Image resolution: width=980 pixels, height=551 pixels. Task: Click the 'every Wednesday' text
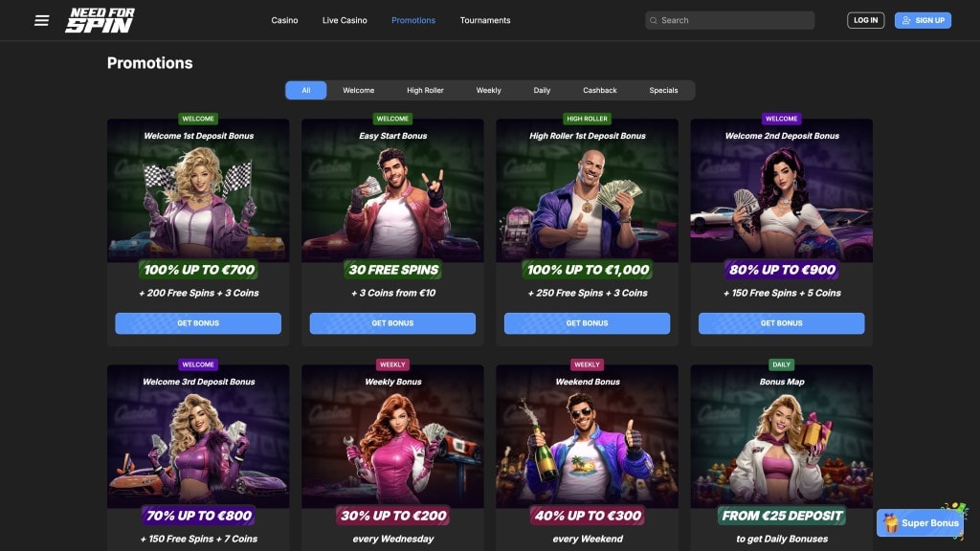(393, 539)
